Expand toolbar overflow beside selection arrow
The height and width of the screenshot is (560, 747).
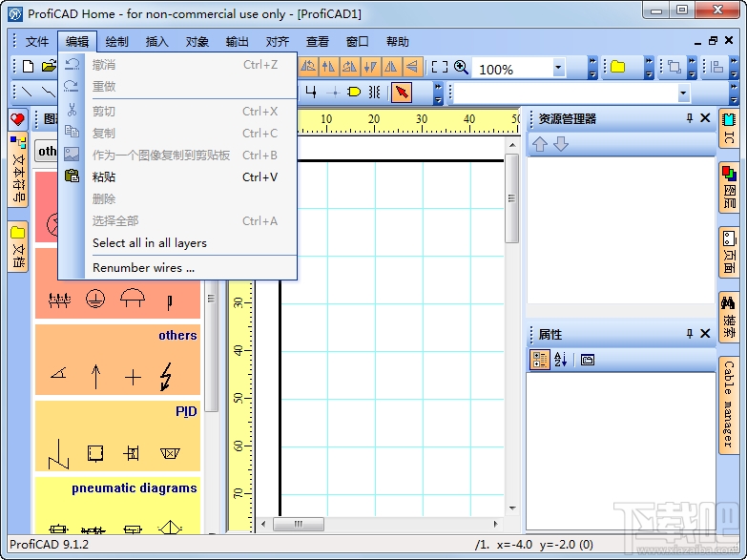(438, 93)
